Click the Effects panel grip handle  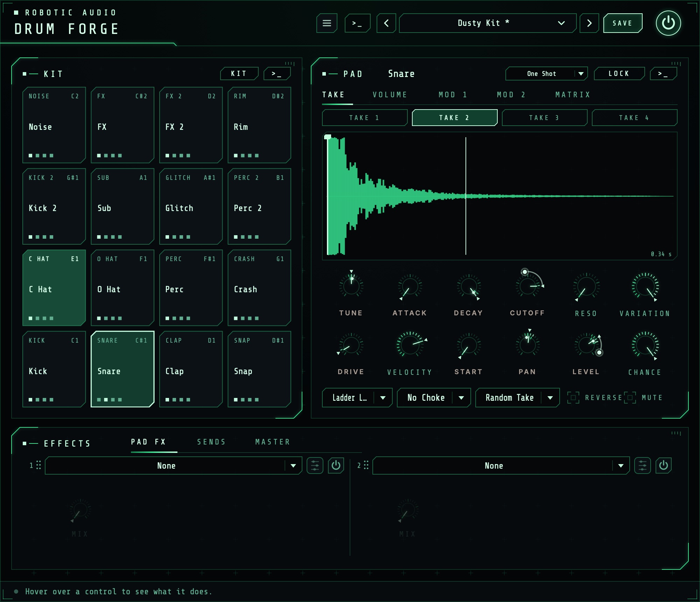pos(676,433)
